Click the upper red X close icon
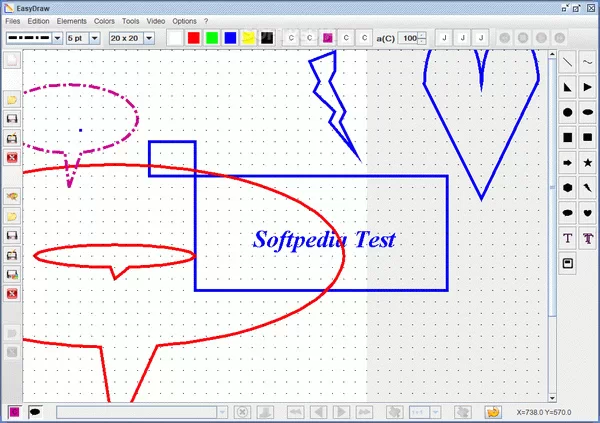 point(12,157)
